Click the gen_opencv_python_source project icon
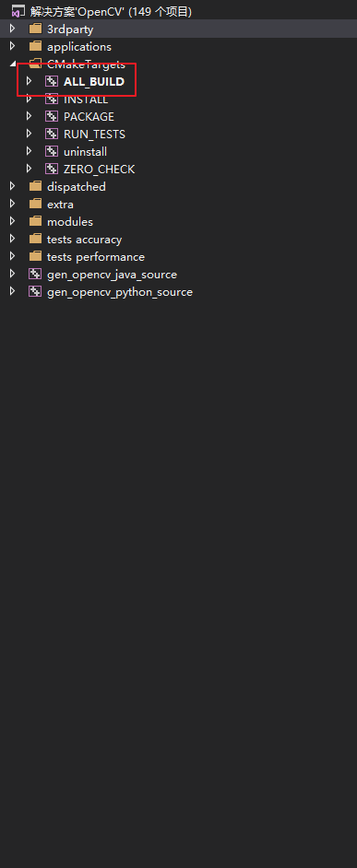This screenshot has height=868, width=357. (35, 292)
